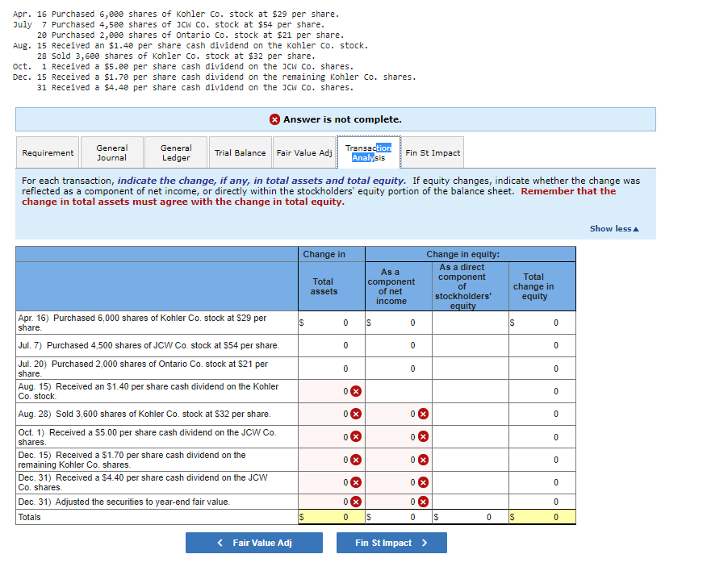This screenshot has height=575, width=728.
Task: Open the Fair Value Adj tab
Action: pyautogui.click(x=304, y=152)
